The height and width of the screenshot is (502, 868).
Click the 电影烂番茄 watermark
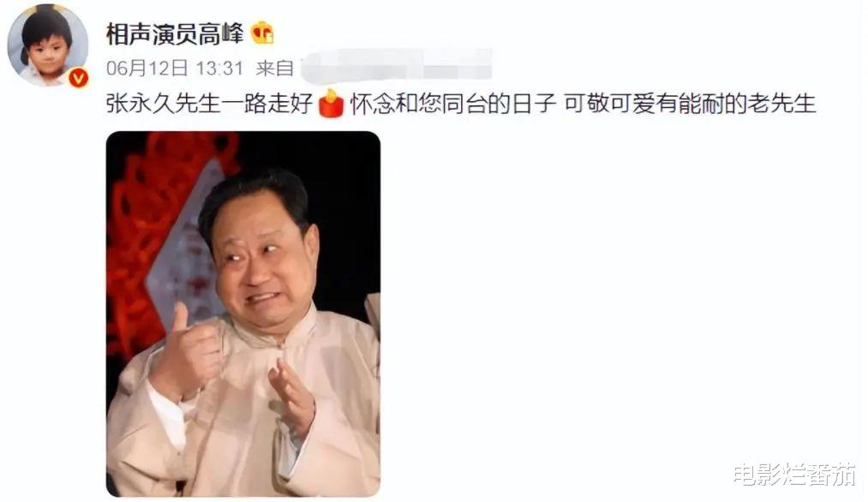[794, 475]
